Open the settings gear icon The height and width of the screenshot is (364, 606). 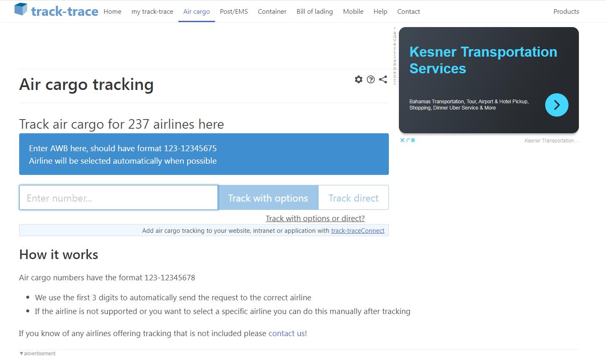pyautogui.click(x=358, y=79)
